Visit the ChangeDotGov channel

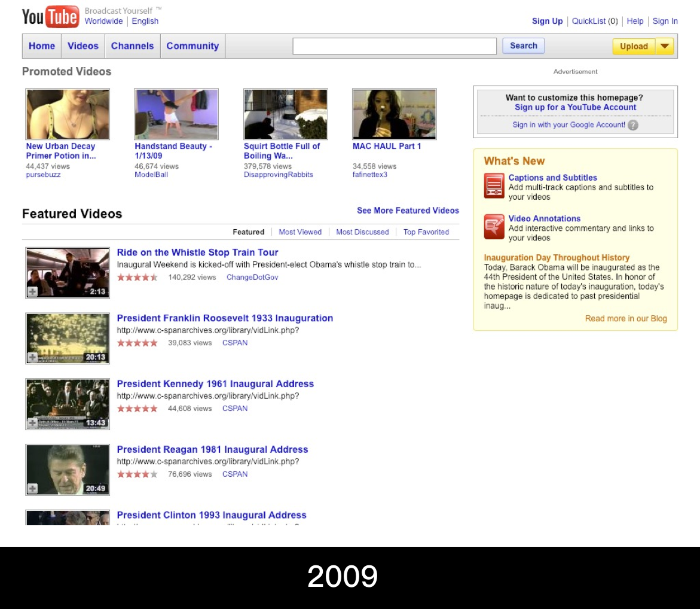pyautogui.click(x=252, y=278)
